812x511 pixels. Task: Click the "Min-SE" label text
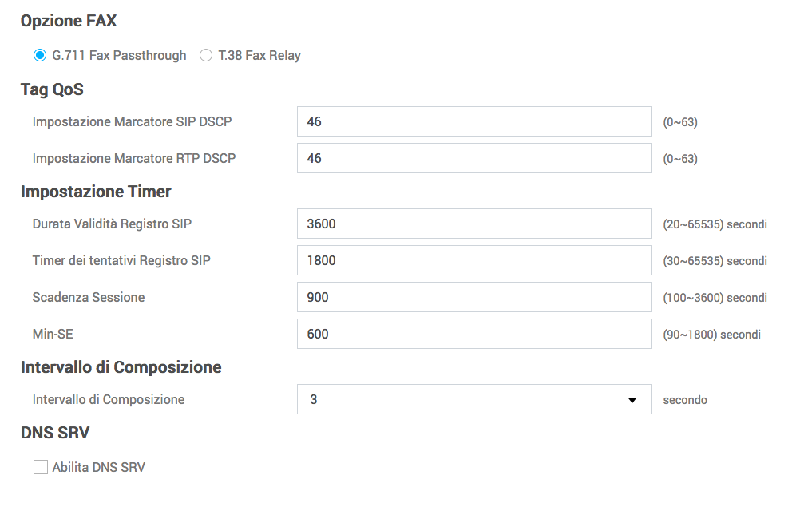[x=53, y=334]
